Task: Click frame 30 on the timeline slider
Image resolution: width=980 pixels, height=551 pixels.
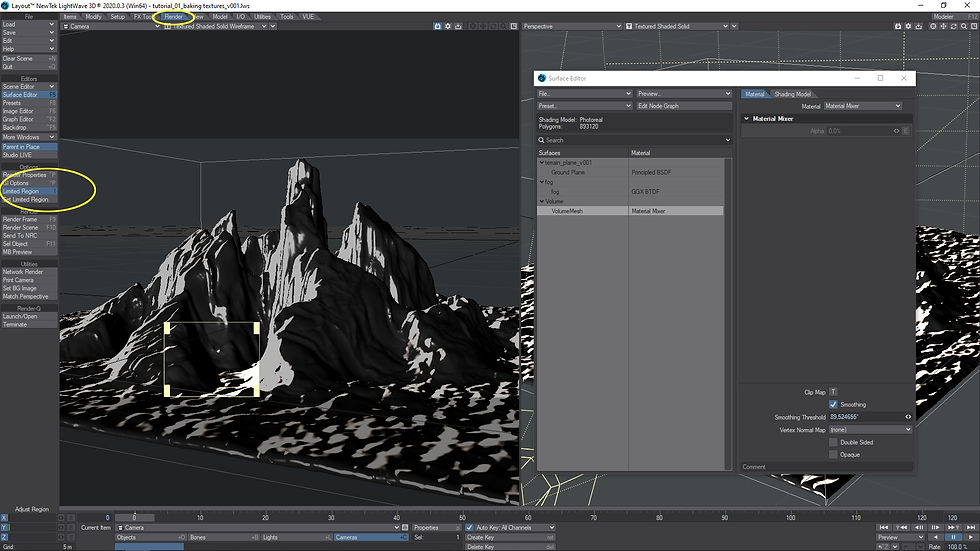Action: pos(331,518)
